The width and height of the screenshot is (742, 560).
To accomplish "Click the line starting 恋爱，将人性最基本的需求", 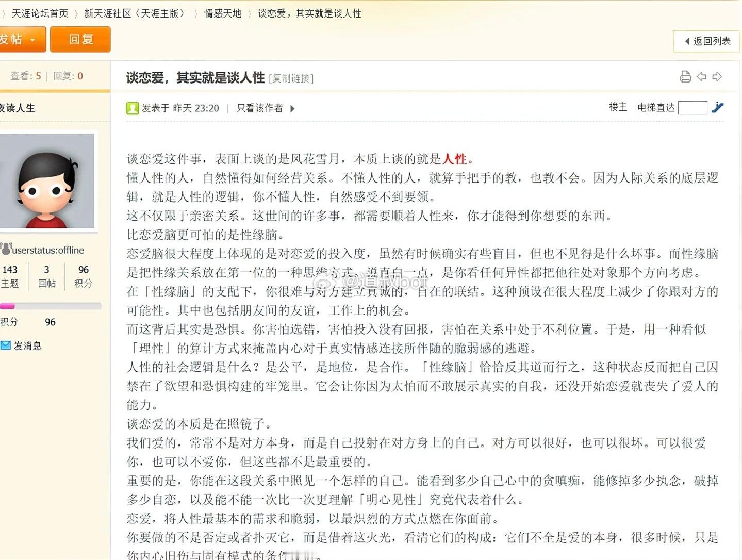I will pos(314,518).
